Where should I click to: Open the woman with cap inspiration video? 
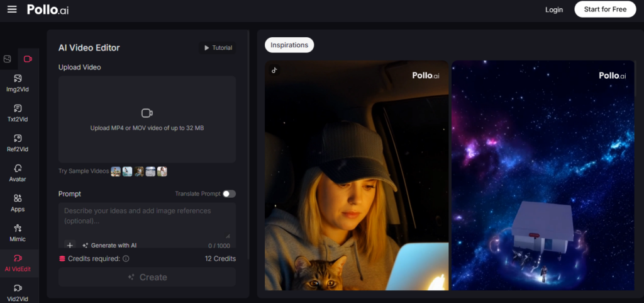pyautogui.click(x=357, y=176)
